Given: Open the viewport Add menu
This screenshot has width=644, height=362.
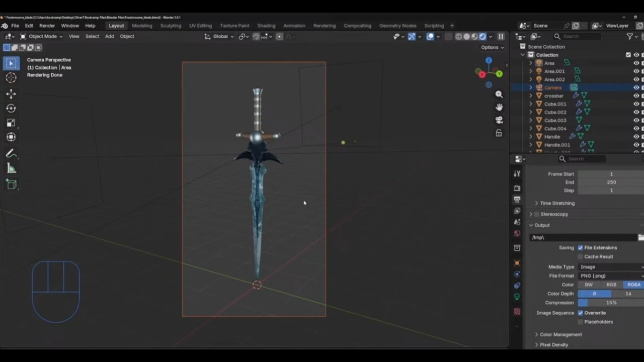Looking at the screenshot, I should [x=109, y=36].
